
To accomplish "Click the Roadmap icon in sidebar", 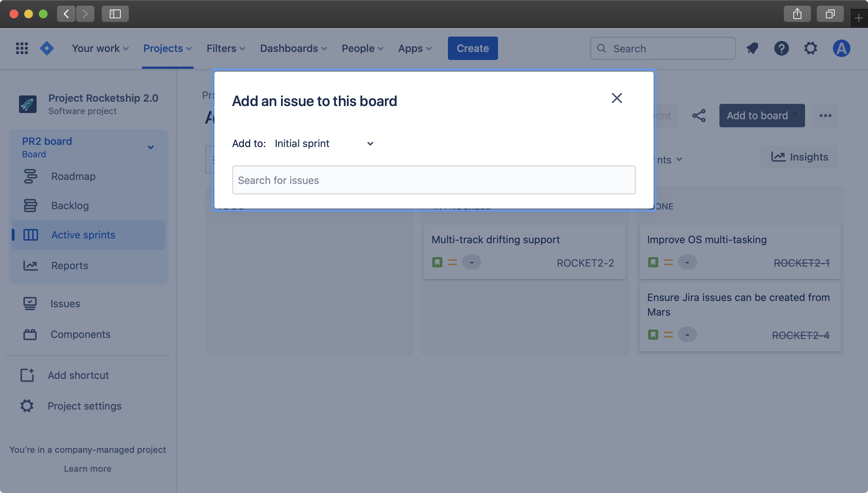I will (30, 175).
